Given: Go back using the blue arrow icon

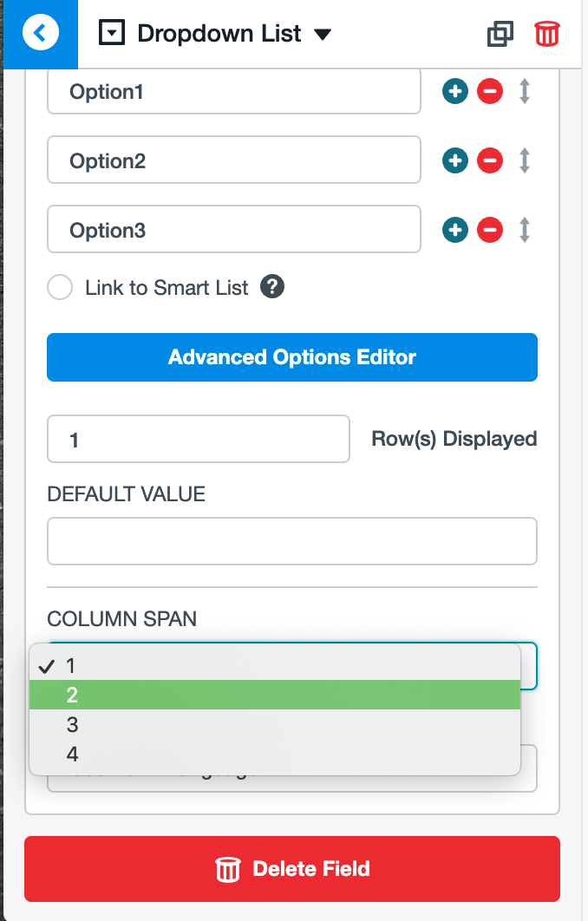Looking at the screenshot, I should point(41,32).
